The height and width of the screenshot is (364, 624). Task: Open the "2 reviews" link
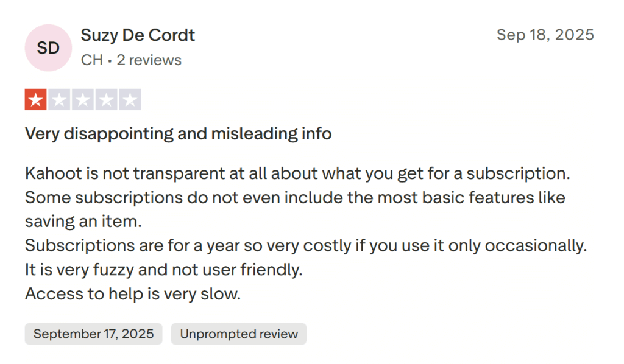[149, 60]
